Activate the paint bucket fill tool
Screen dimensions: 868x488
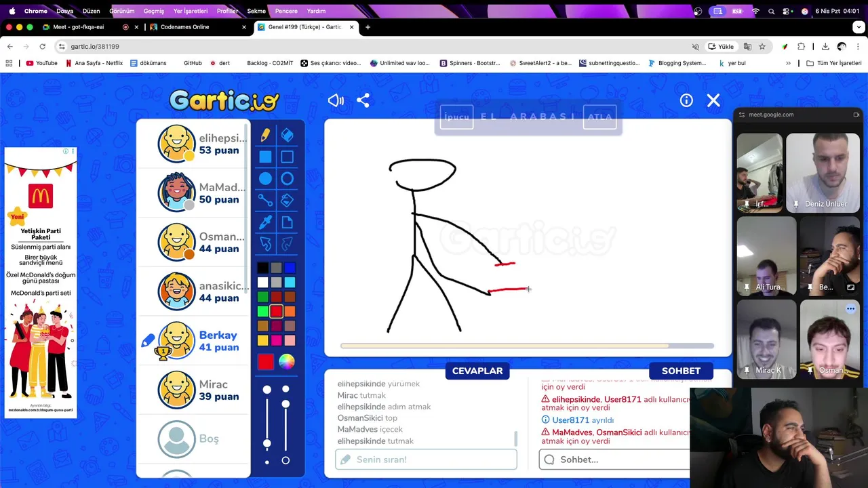click(288, 200)
